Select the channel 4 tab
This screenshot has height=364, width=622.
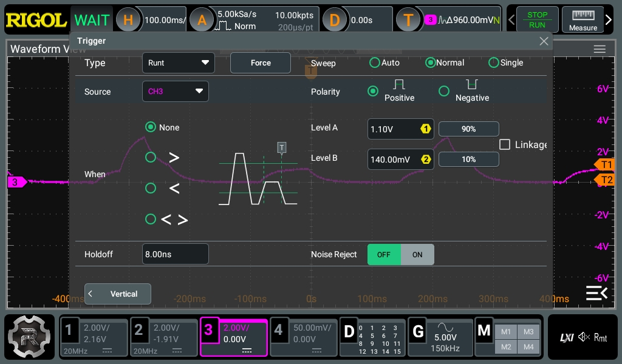303,337
